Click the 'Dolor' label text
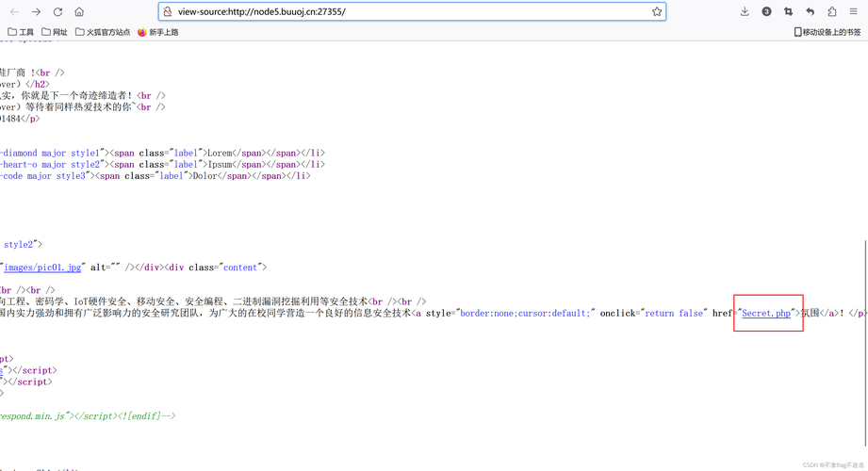The width and height of the screenshot is (868, 471). [x=205, y=176]
